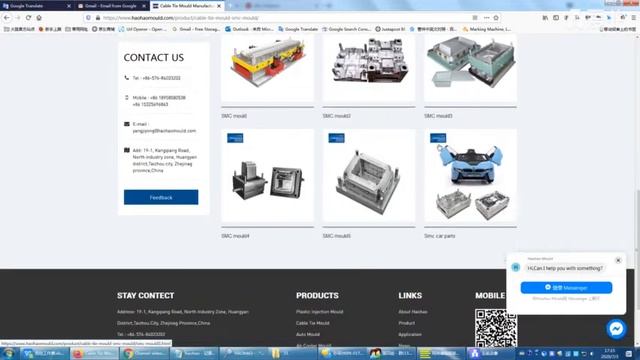Open the SMC mould1 product image
The image size is (640, 360).
click(x=267, y=68)
